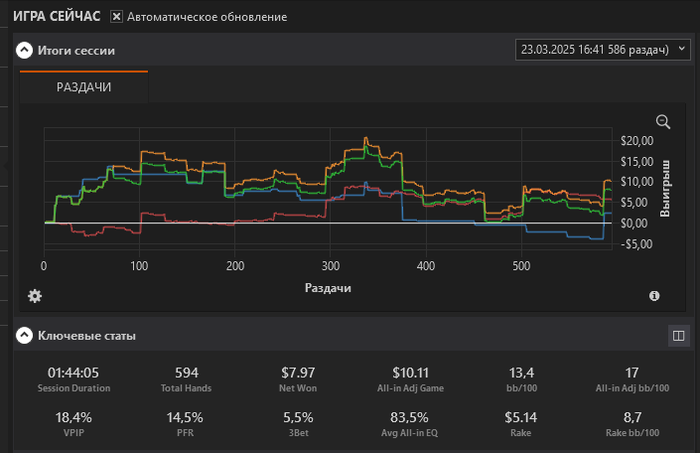The width and height of the screenshot is (700, 453).
Task: Select the Total Hands stat
Action: click(x=186, y=373)
